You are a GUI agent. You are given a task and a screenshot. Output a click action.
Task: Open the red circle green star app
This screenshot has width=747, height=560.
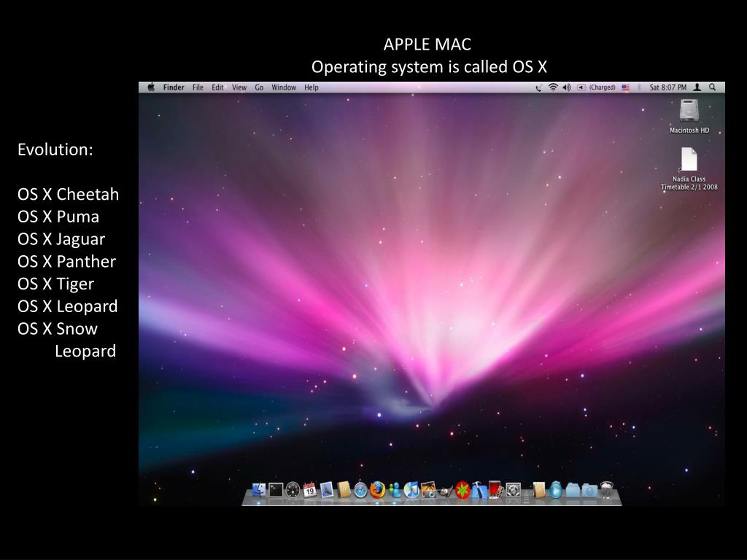462,489
